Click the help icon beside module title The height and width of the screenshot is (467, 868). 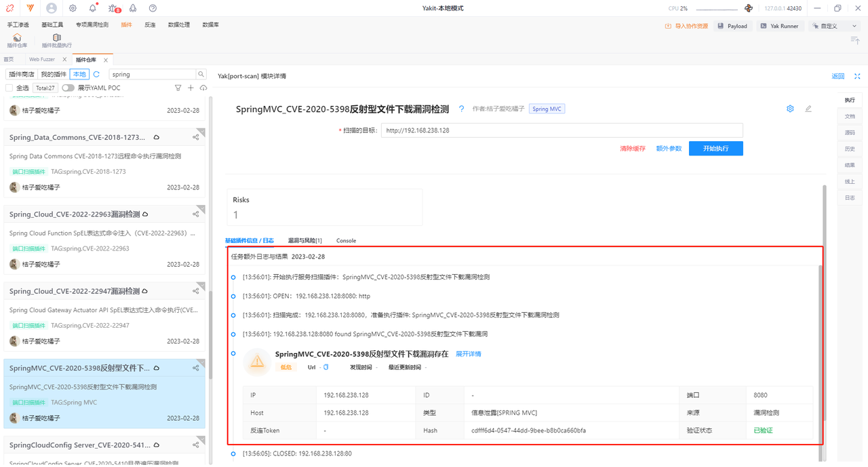point(462,109)
